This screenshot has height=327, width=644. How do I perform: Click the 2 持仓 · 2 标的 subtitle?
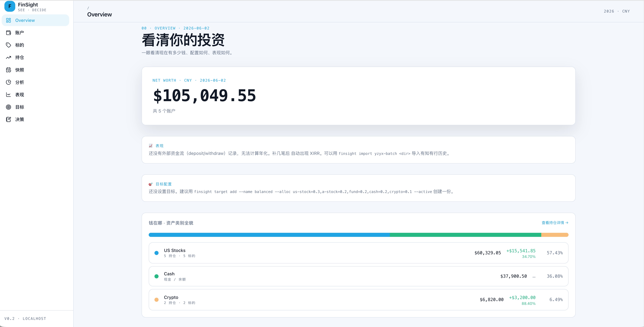point(180,303)
